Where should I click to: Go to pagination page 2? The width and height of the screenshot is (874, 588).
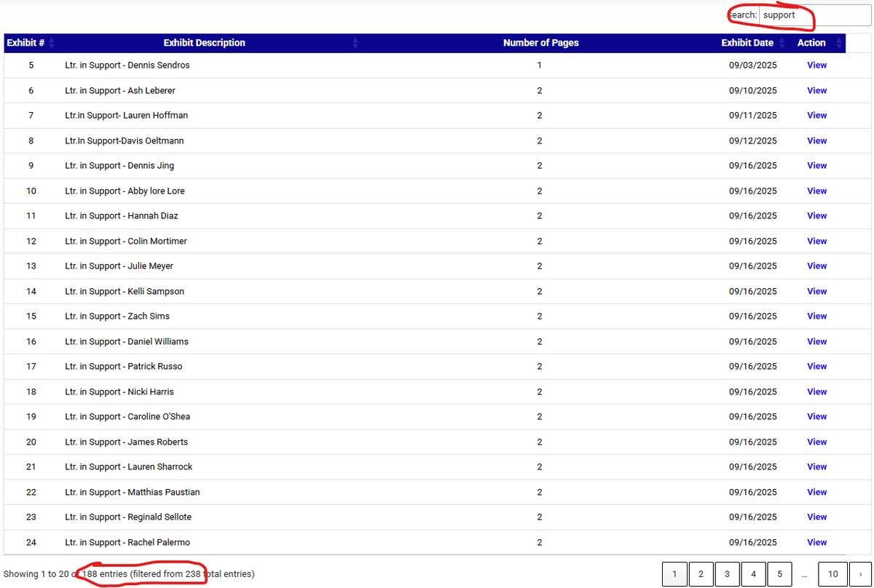[x=701, y=574]
